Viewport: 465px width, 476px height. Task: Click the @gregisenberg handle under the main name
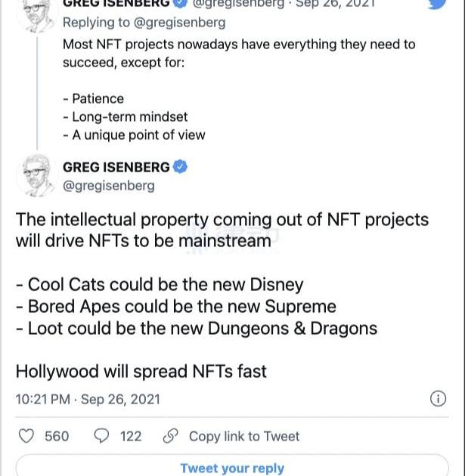coord(108,185)
